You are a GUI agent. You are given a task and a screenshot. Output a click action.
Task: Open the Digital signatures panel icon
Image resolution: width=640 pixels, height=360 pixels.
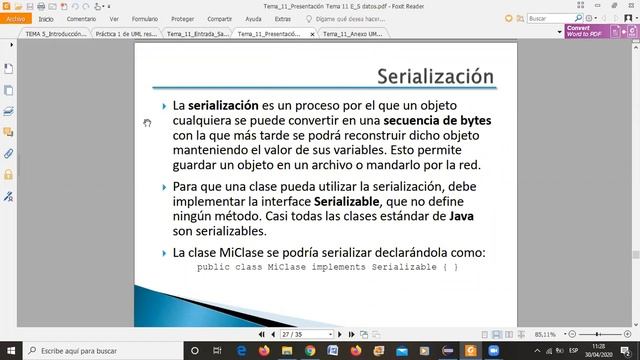click(x=8, y=196)
